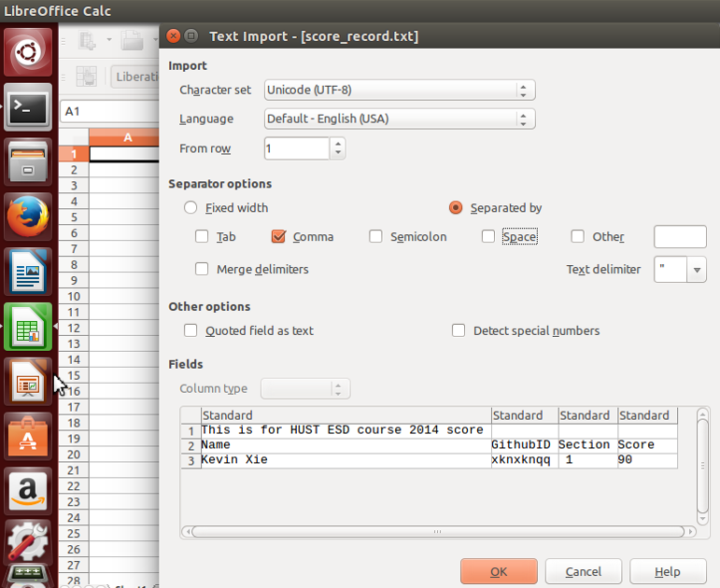Select the Separated by radio button
The width and height of the screenshot is (720, 588).
pos(456,208)
